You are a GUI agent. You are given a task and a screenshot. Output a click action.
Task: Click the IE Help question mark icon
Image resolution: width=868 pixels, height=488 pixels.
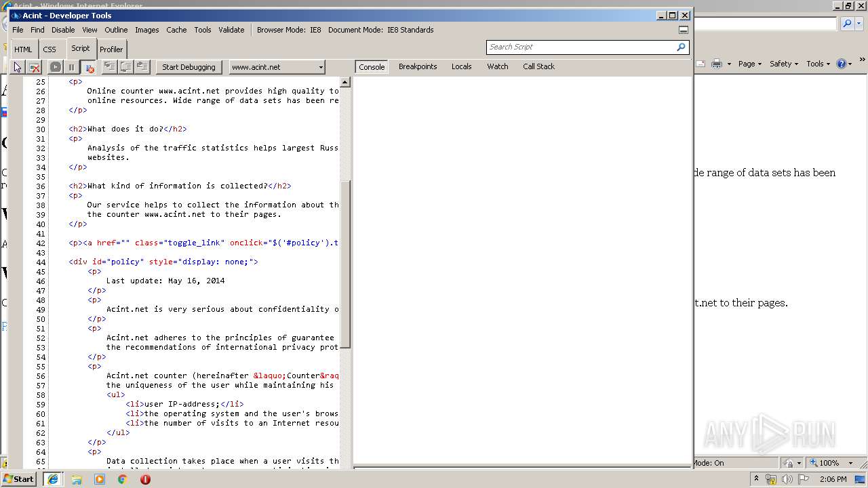(842, 64)
